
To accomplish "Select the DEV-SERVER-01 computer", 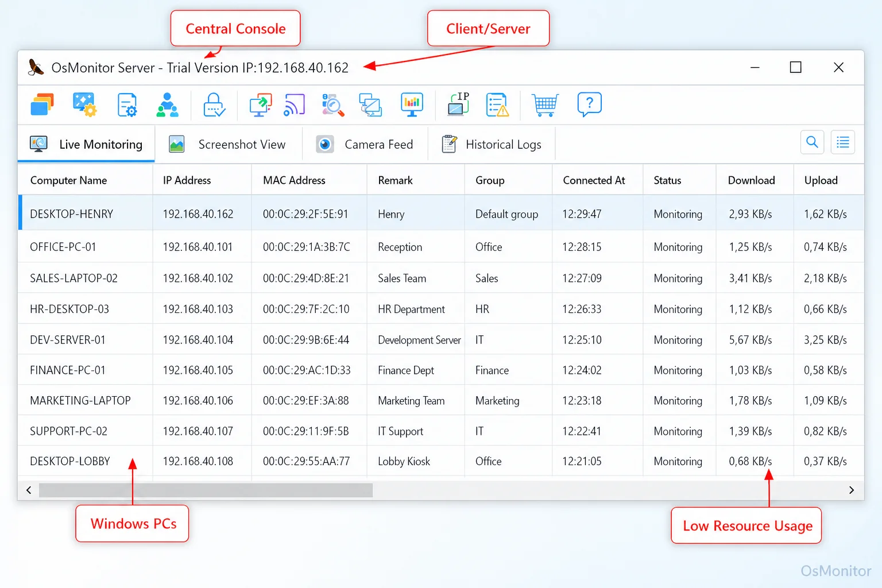I will (x=68, y=340).
